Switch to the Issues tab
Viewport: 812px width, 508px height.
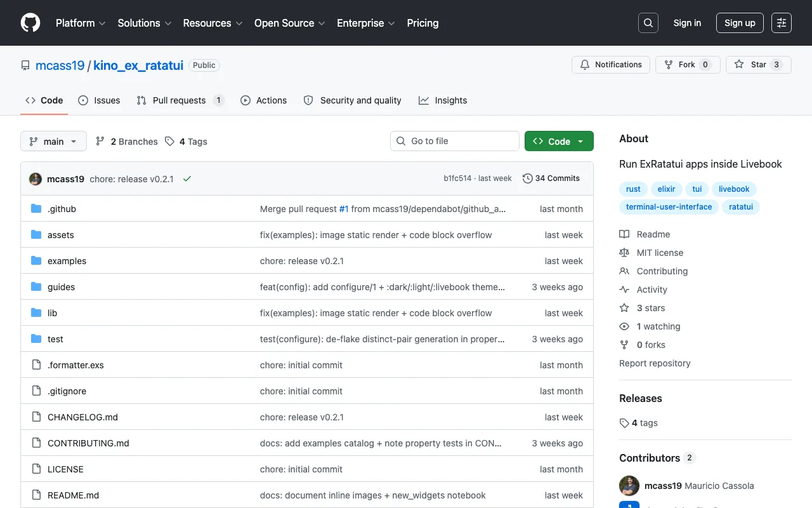click(99, 100)
